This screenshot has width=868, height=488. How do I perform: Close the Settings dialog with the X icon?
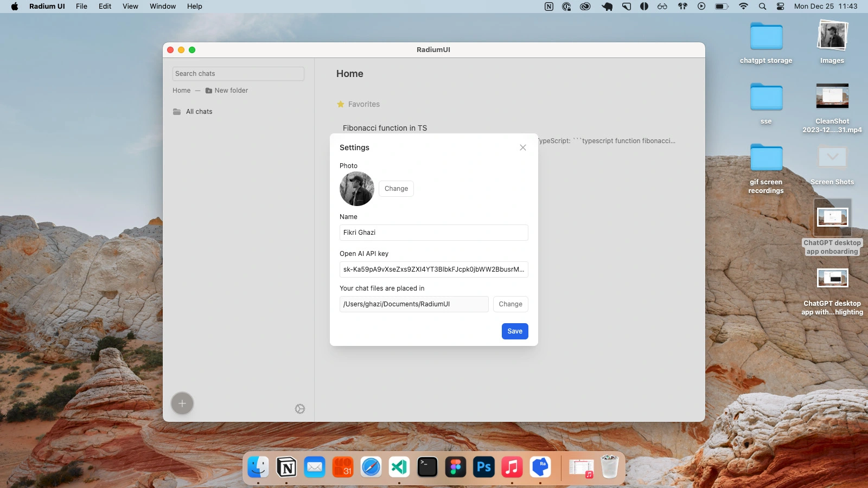pos(523,147)
